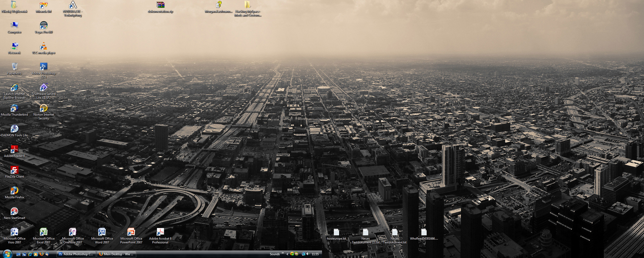Screen dimensions: 644x258
Task: Select the Microsoft Office Excel 2007 icon
Action: 44,232
